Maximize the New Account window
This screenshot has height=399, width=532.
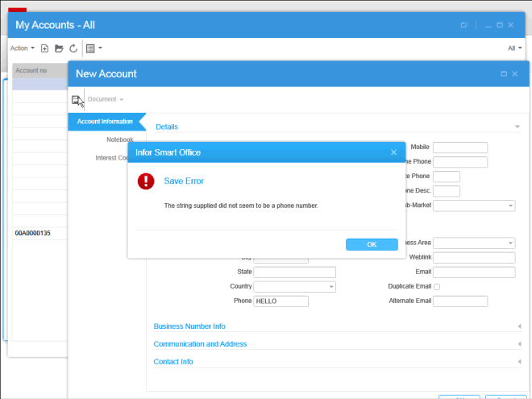(504, 73)
